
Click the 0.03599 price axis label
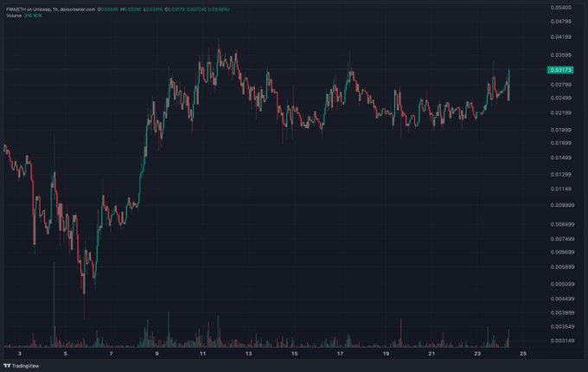point(561,55)
